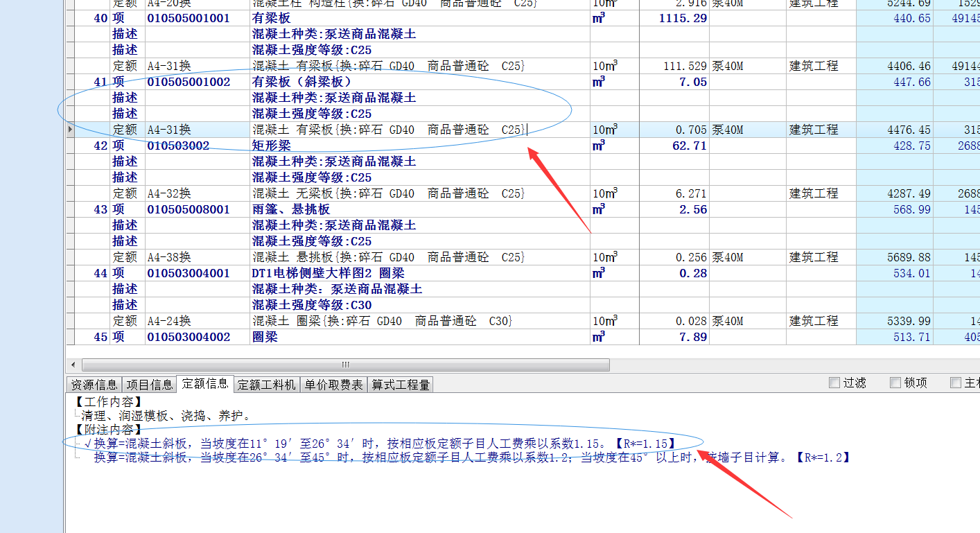980x533 pixels.
Task: Click unit price 4287.49
Action: pyautogui.click(x=909, y=193)
